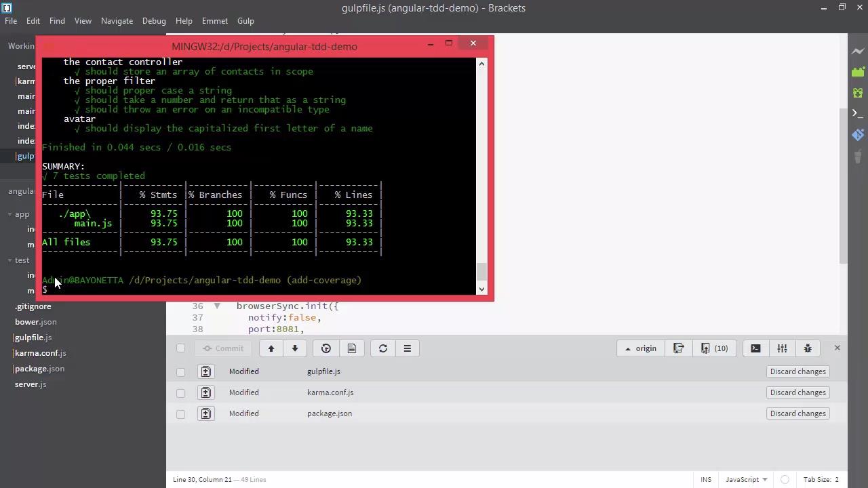Open the Gulp menu
This screenshot has height=488, width=868.
245,21
